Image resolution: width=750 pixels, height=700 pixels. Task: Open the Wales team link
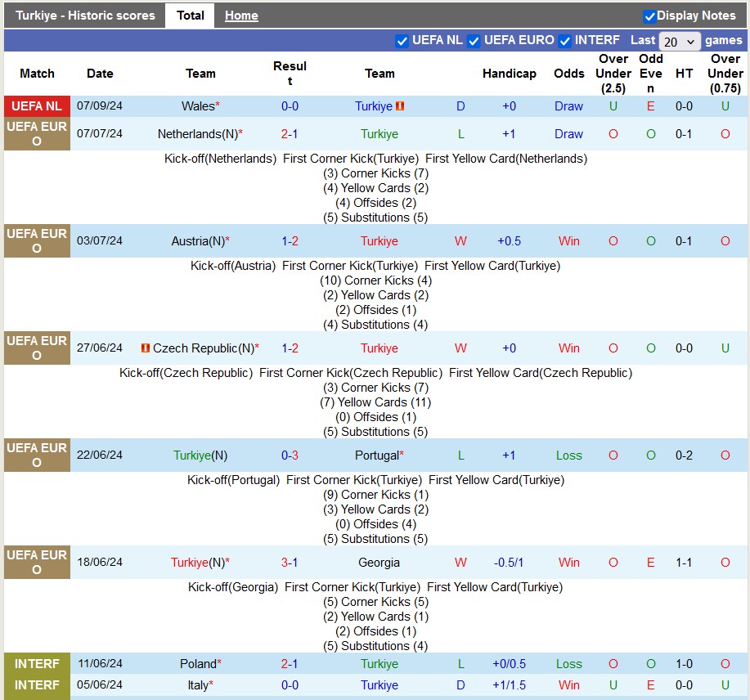tap(197, 106)
